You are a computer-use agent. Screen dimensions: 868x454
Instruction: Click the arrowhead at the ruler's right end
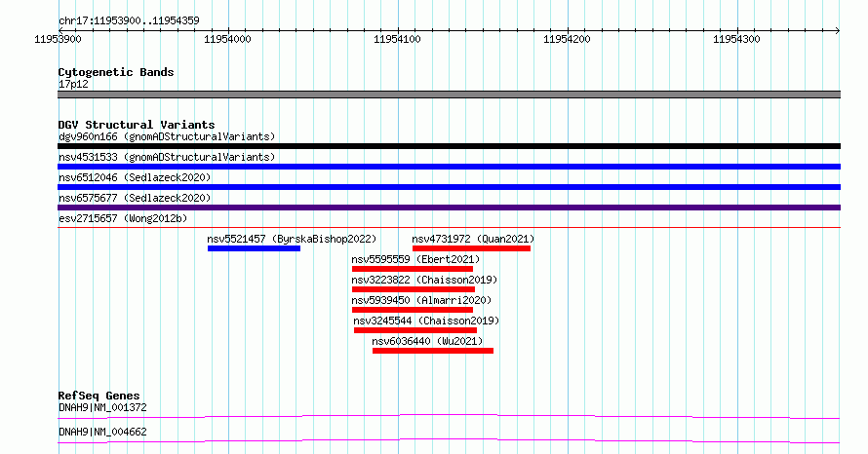pyautogui.click(x=838, y=30)
